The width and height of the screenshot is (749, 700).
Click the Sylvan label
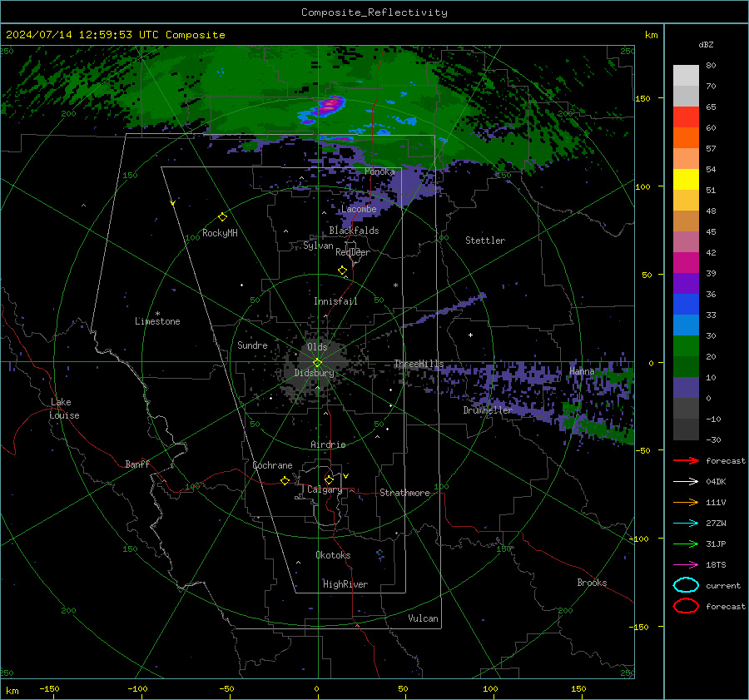click(318, 246)
